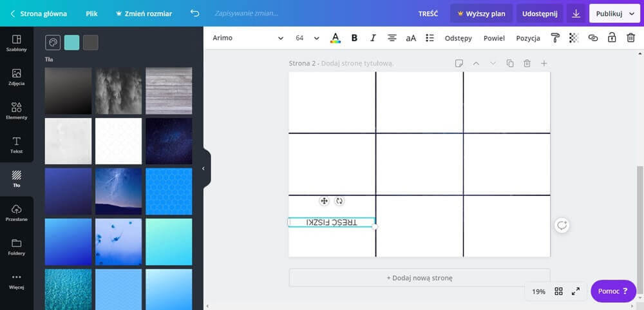Open the transparency checkerboard icon
This screenshot has width=644, height=310.
(574, 38)
